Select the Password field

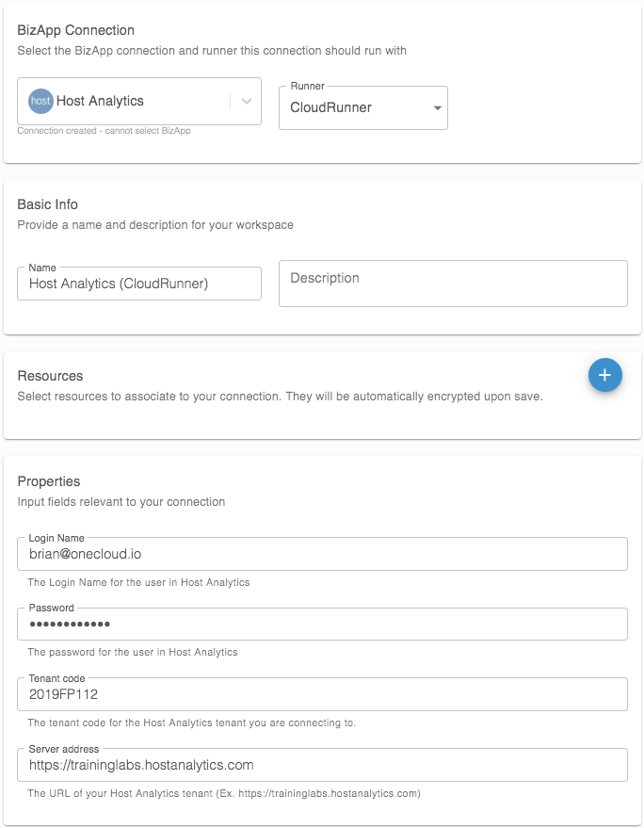323,625
